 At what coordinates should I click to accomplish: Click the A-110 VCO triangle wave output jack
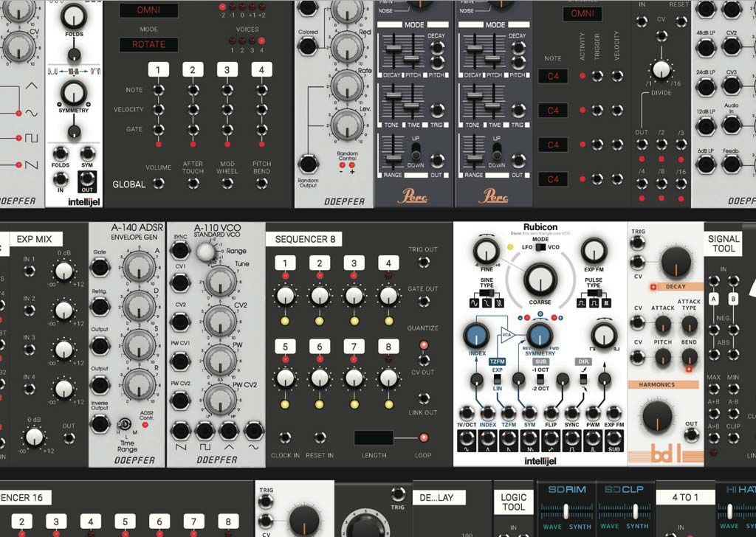point(229,431)
